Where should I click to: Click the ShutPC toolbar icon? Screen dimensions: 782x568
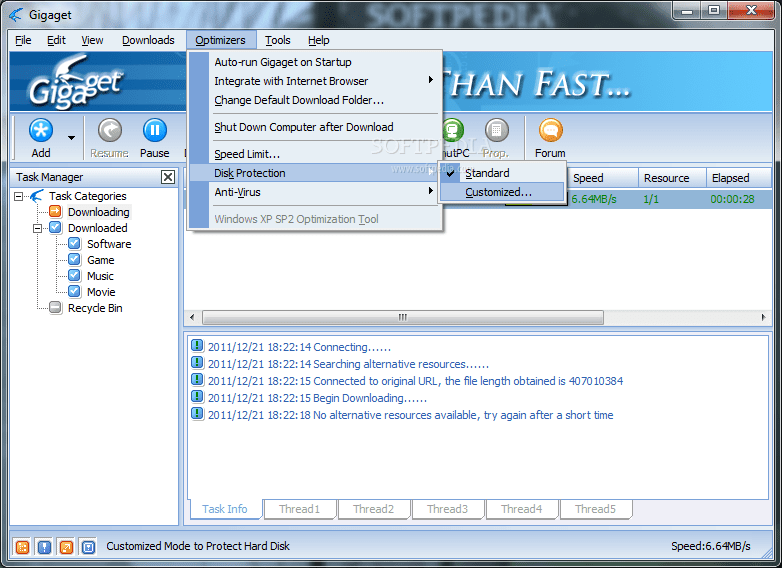453,131
